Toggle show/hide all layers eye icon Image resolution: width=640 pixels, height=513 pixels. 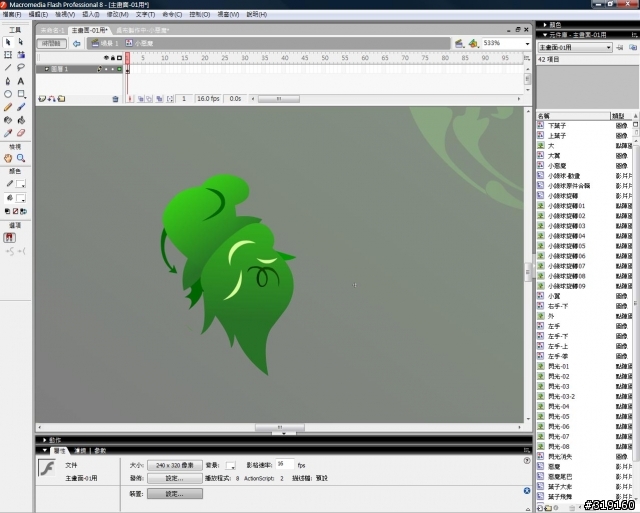click(106, 58)
